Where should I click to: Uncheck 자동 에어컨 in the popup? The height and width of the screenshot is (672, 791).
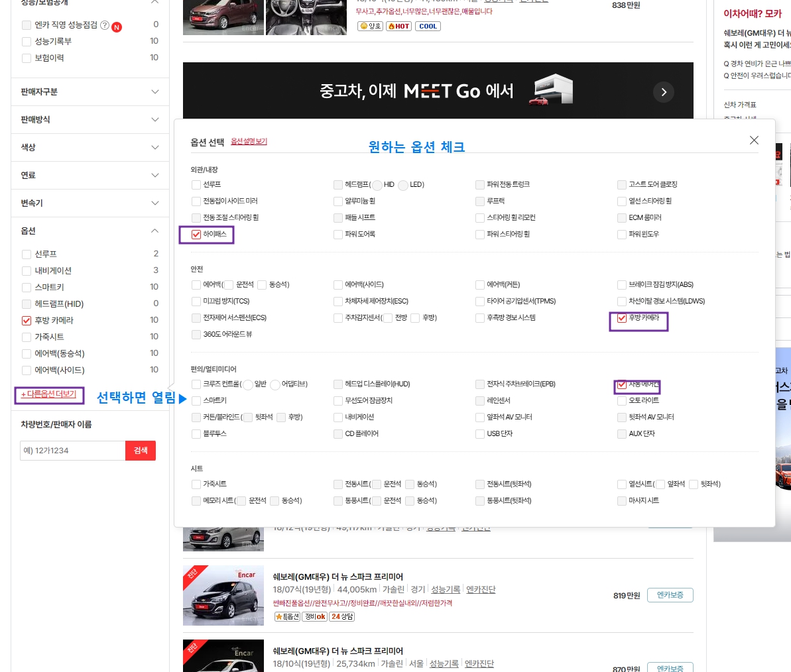coord(621,384)
